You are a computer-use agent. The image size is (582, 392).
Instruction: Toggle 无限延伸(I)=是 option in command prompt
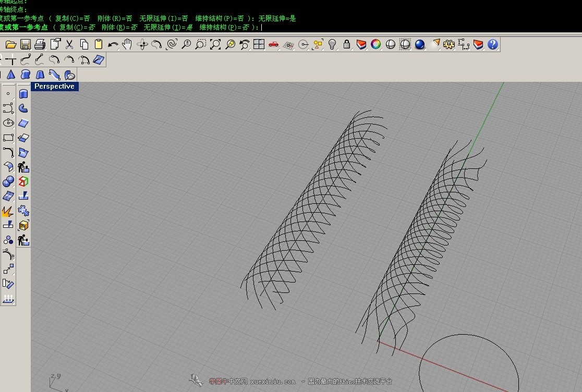pyautogui.click(x=168, y=27)
